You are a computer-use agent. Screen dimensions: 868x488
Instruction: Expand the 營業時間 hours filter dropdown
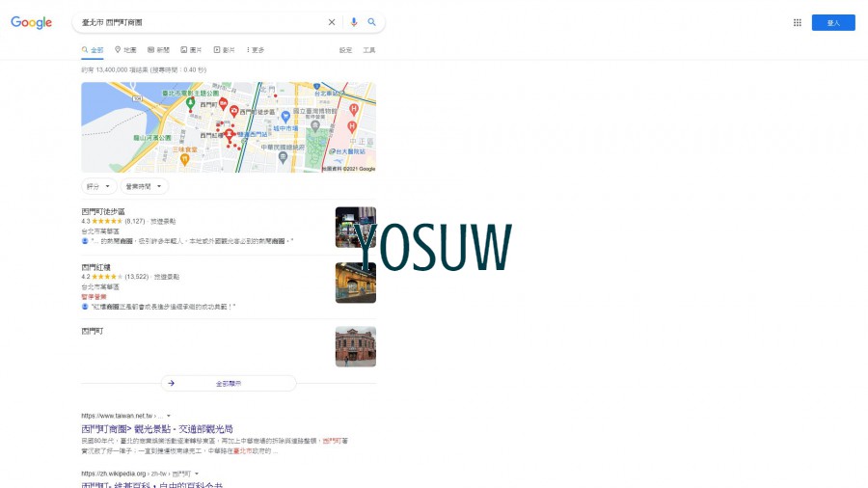[145, 186]
